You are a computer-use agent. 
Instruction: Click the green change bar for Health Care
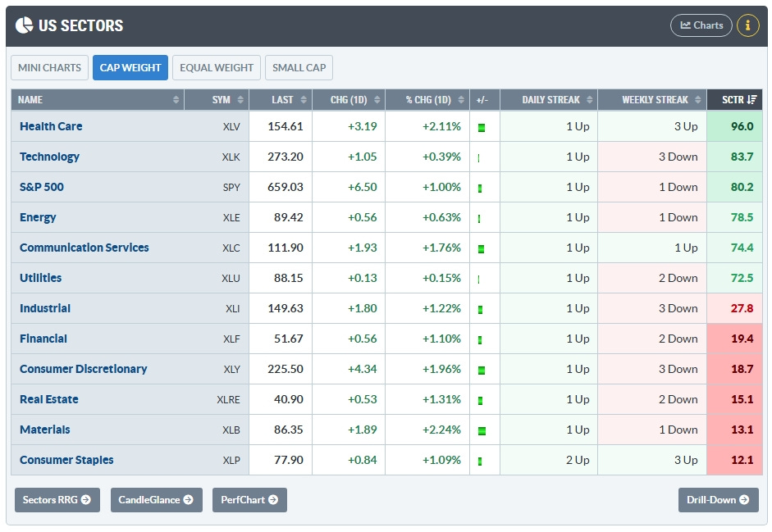point(482,128)
